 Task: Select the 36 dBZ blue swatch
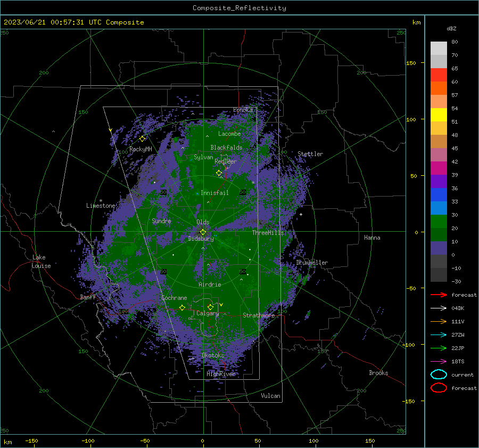[439, 194]
